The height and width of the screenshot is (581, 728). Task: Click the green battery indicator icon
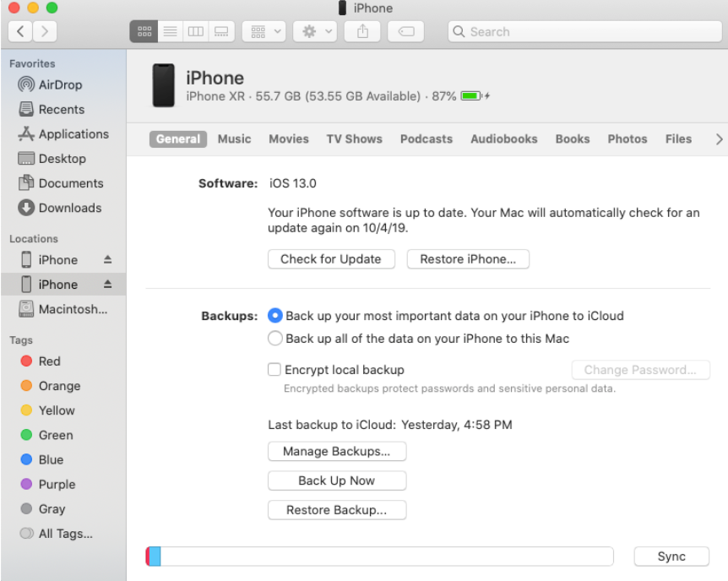tap(471, 96)
